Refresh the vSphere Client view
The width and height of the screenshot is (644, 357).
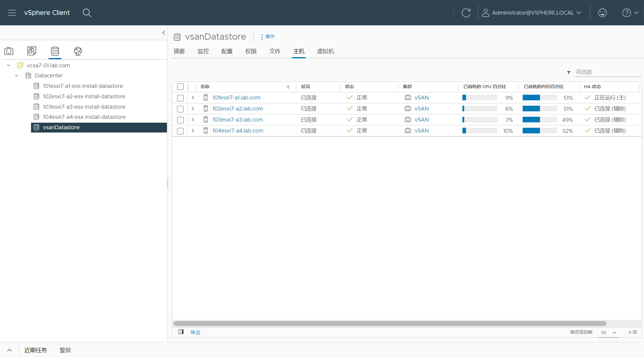point(466,13)
